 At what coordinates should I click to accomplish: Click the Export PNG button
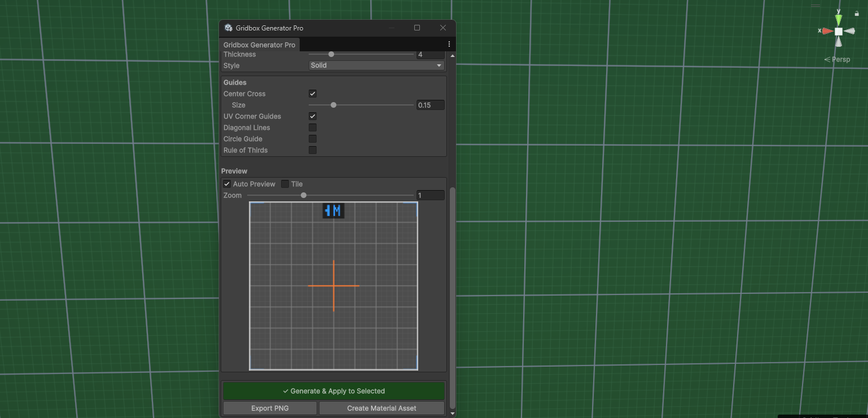(x=270, y=408)
